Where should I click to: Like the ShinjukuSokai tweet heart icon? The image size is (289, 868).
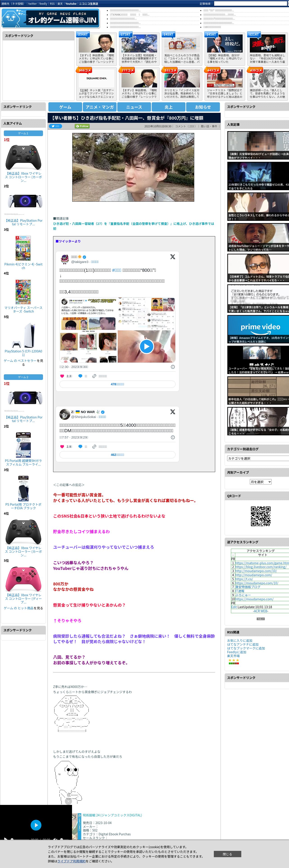click(x=62, y=446)
